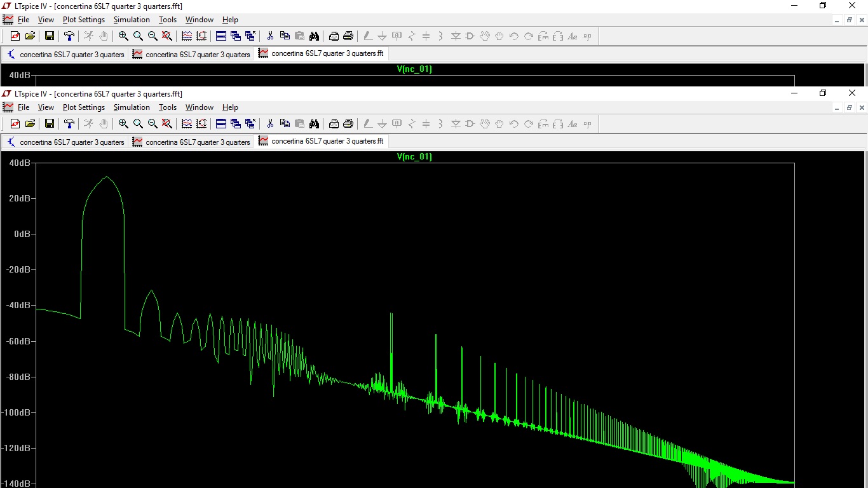Select the .fft tab in front window
868x488 pixels.
point(321,141)
